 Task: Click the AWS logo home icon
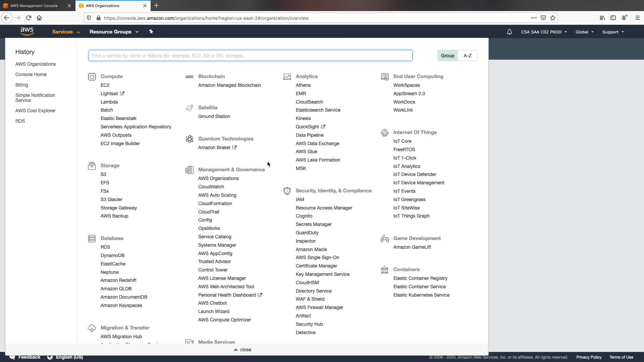point(27,32)
